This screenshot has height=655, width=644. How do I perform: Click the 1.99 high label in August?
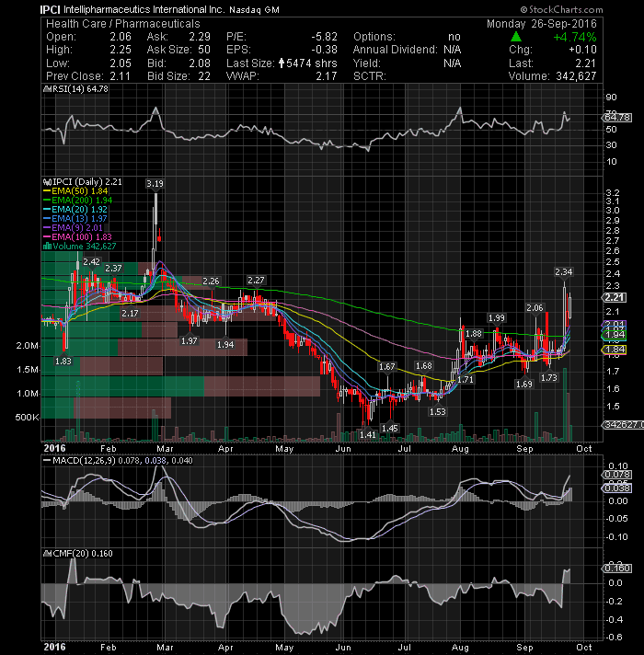[x=497, y=318]
